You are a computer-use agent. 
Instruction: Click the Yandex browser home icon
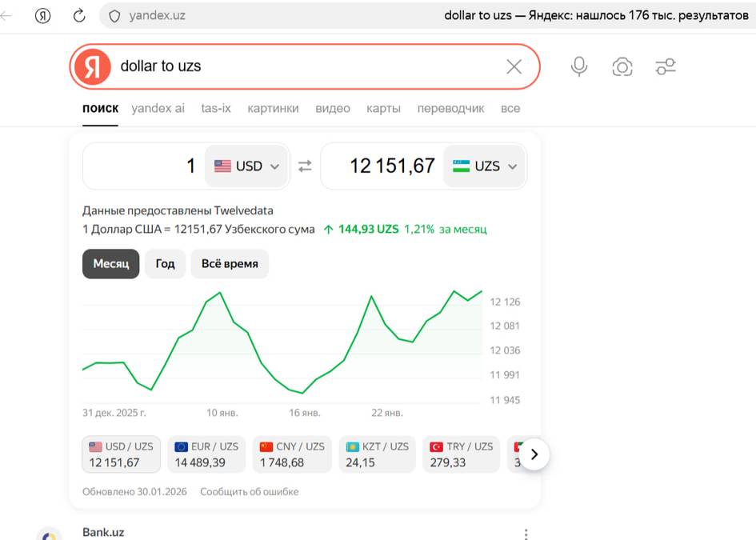(43, 15)
